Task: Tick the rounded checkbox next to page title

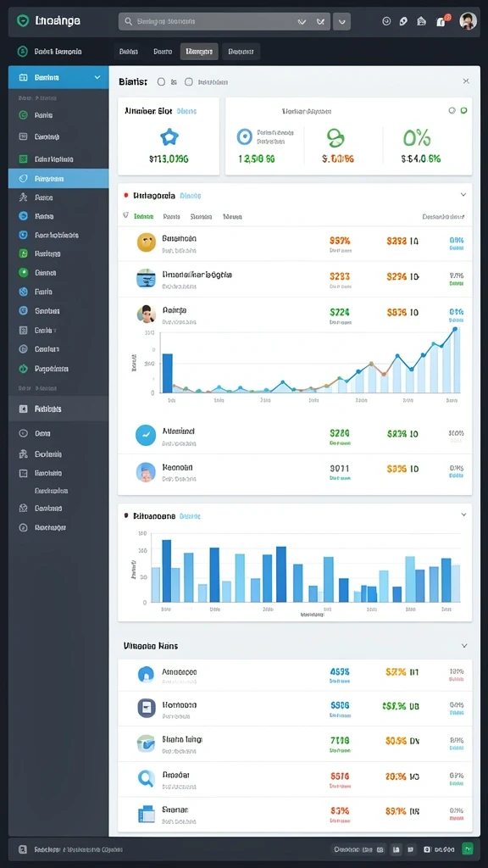Action: pos(188,81)
